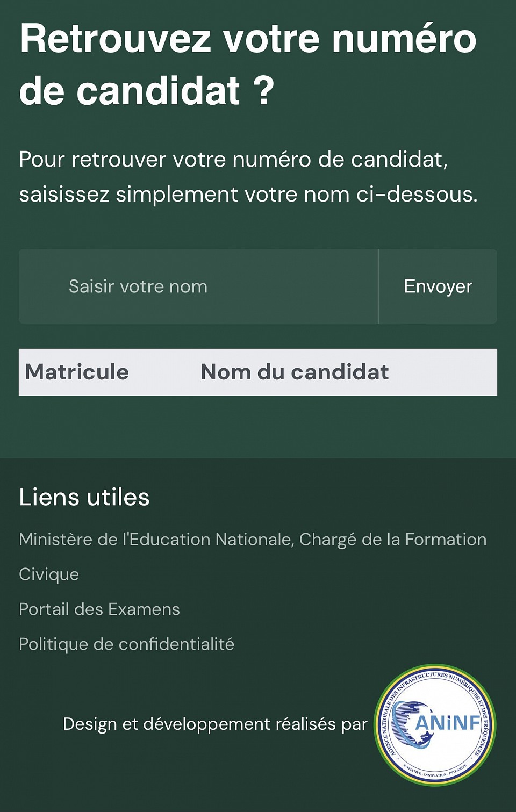This screenshot has height=812, width=516.
Task: Click the blue ANINF lettering in the seal
Action: (448, 723)
